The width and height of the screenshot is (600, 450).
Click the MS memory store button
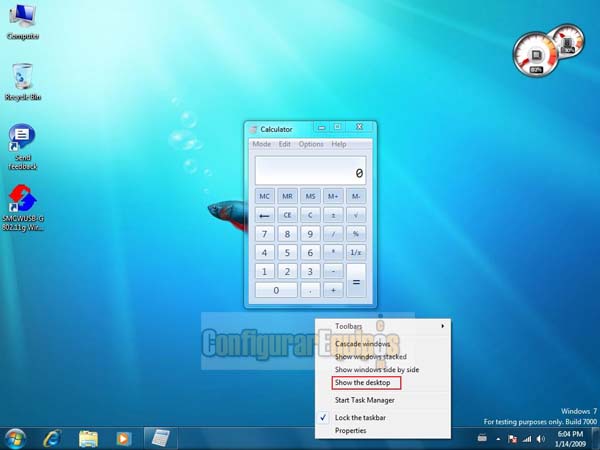point(310,196)
